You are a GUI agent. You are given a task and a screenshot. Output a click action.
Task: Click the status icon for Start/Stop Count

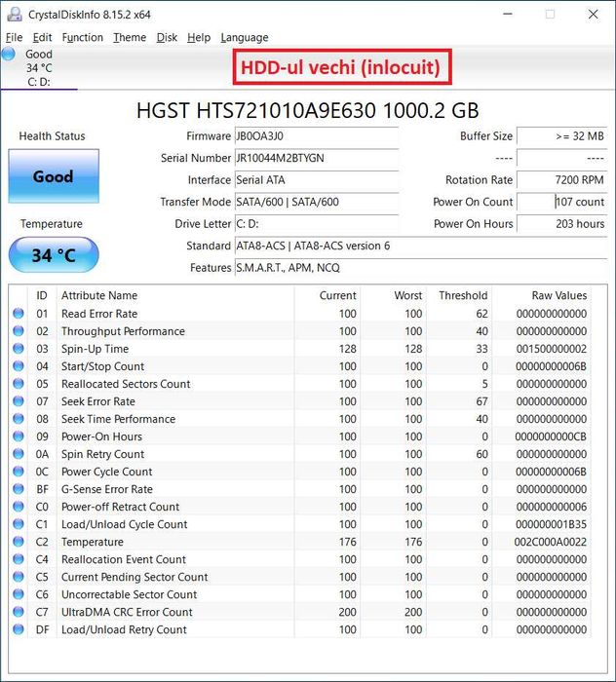point(19,365)
